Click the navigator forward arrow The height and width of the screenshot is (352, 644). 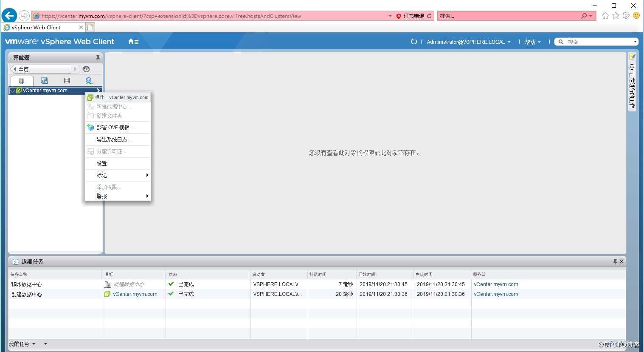click(x=75, y=69)
